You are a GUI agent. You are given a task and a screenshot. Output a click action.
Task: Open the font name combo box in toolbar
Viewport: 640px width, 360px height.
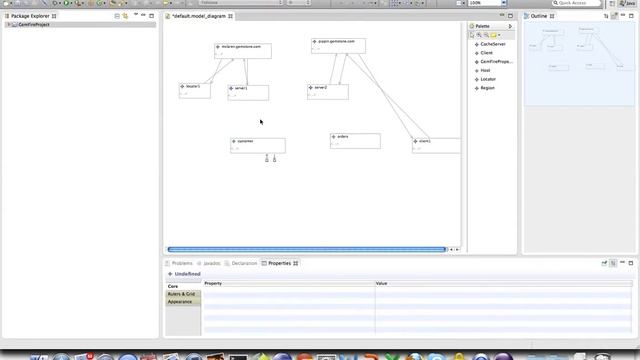tap(241, 3)
